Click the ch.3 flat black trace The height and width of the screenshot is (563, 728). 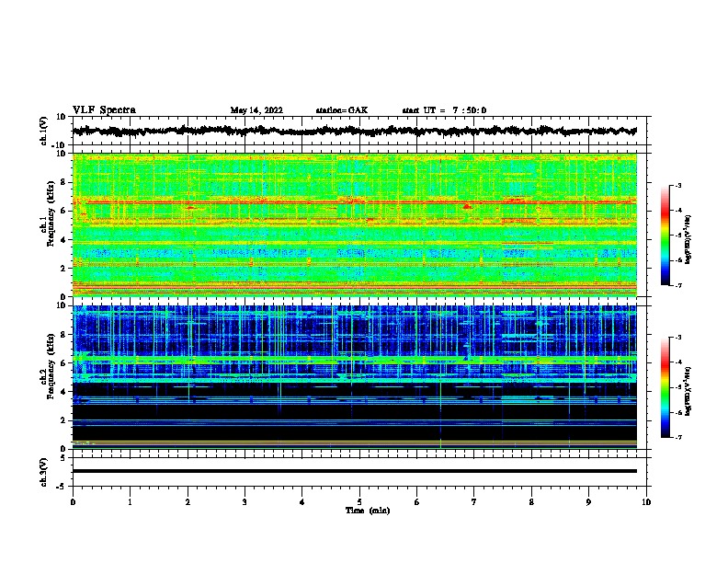pyautogui.click(x=355, y=471)
